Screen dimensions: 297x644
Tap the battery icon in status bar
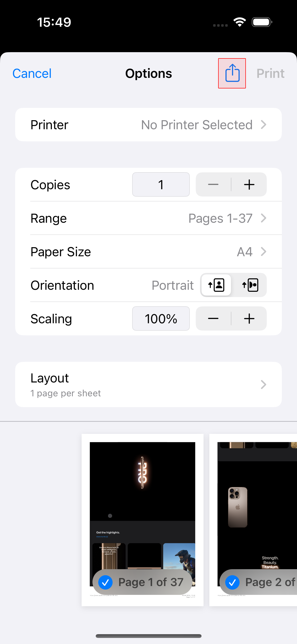click(262, 22)
